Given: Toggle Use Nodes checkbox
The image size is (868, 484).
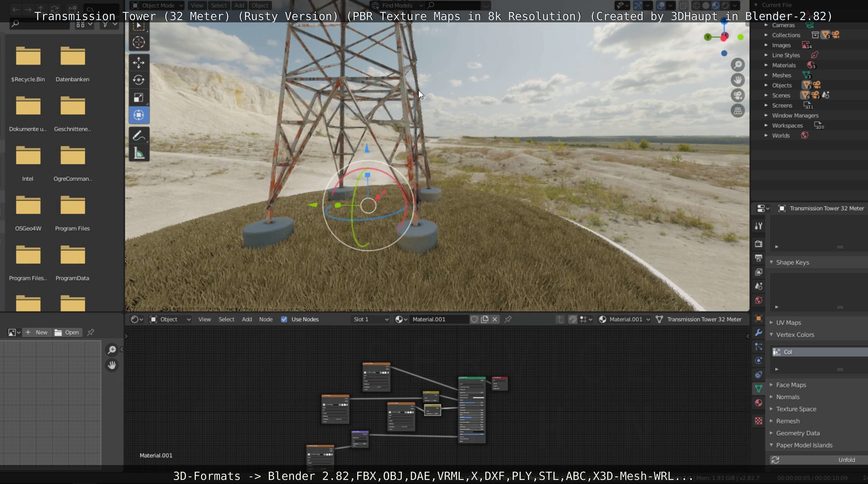Looking at the screenshot, I should point(284,319).
